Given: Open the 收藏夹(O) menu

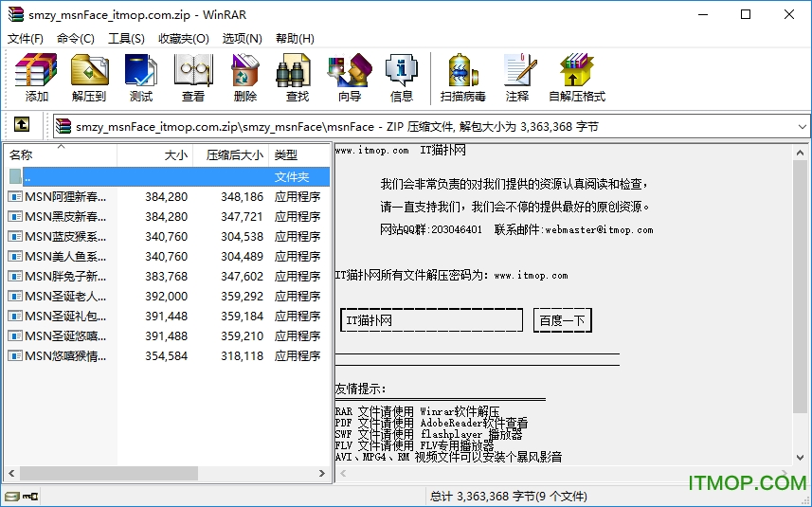Looking at the screenshot, I should [184, 39].
